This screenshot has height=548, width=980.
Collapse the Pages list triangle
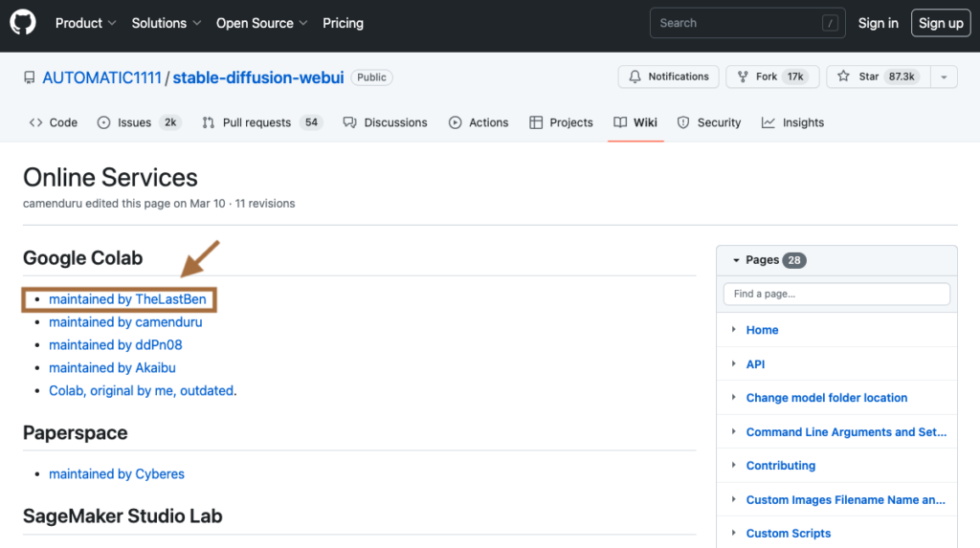[736, 260]
